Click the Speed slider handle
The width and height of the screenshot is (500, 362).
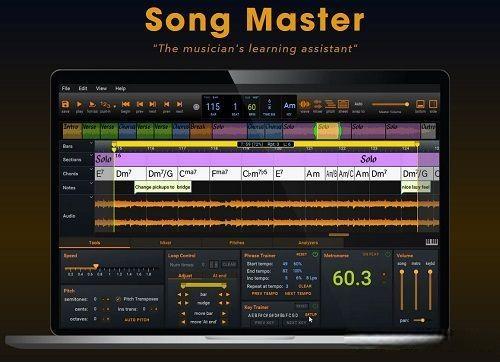coord(96,266)
